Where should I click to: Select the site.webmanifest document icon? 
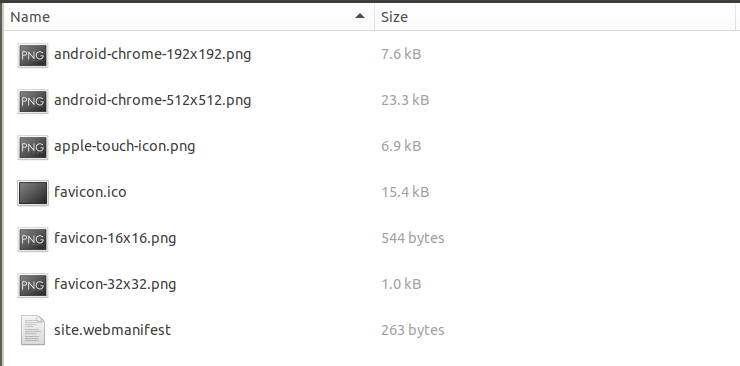(33, 330)
